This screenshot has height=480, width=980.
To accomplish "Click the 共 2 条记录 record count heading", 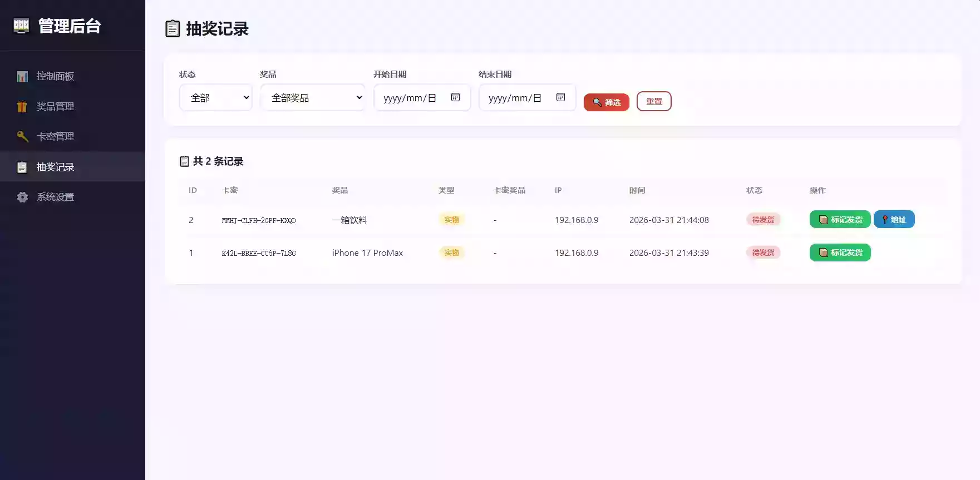I will [218, 161].
